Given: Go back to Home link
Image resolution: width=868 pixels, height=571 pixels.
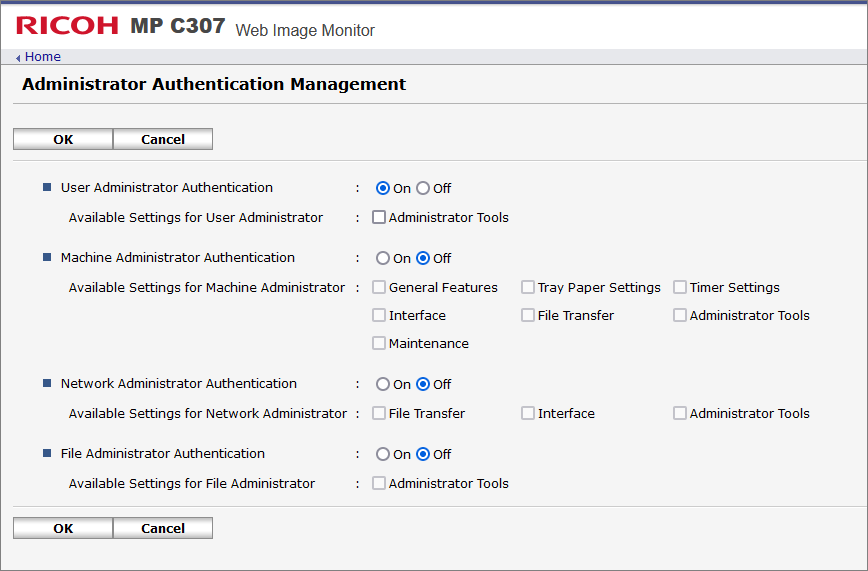Looking at the screenshot, I should click(43, 56).
